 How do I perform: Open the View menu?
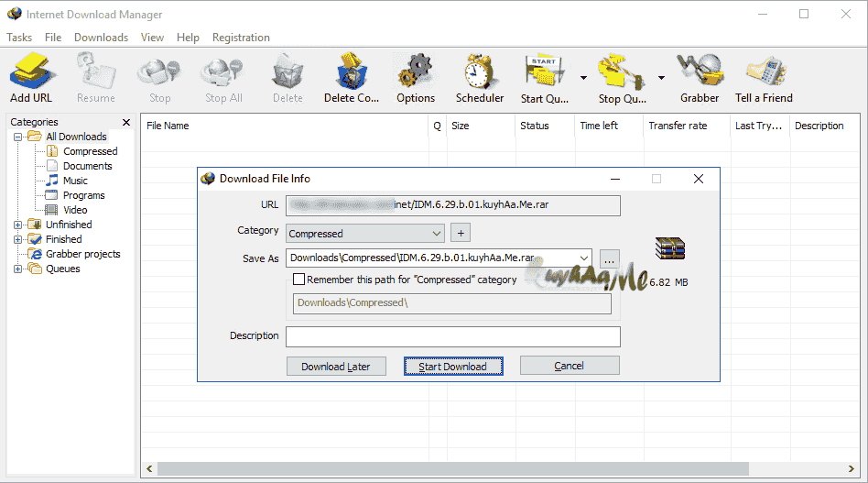pos(152,37)
